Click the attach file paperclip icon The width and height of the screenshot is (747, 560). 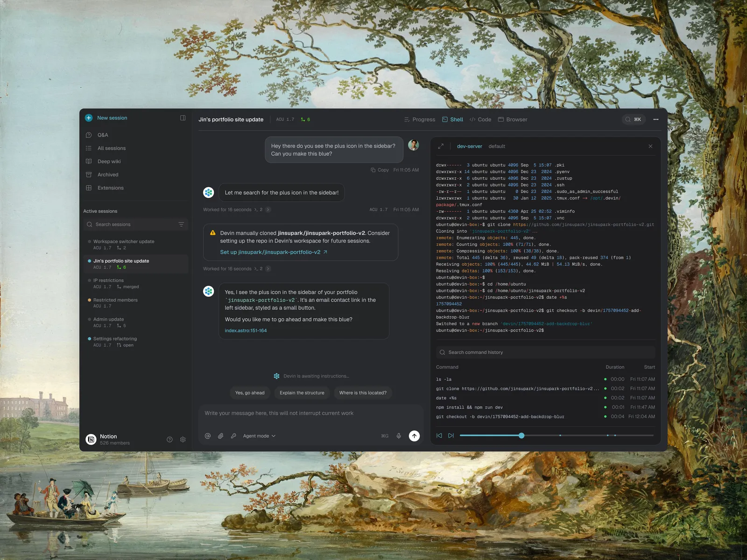tap(221, 436)
